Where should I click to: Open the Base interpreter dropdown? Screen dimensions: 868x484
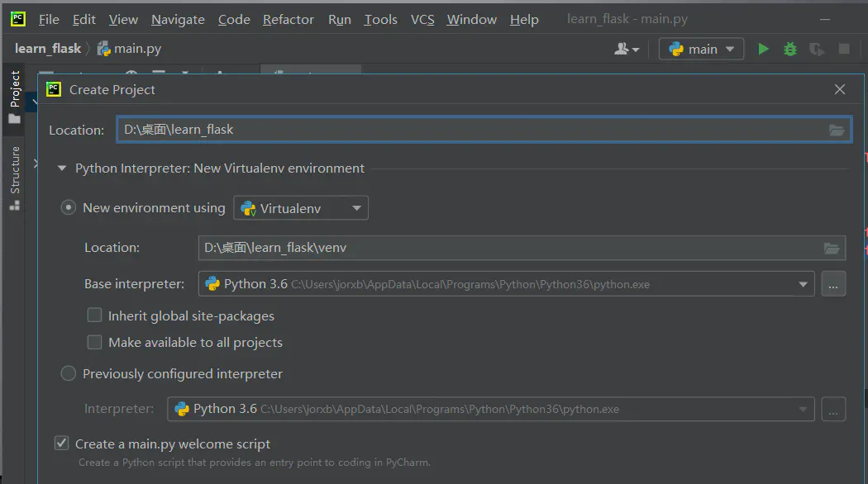(507, 284)
